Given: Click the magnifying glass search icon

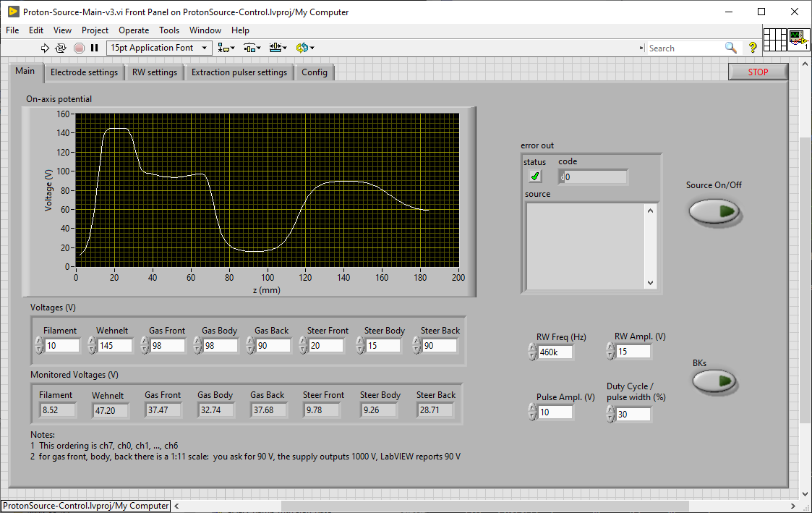Looking at the screenshot, I should 731,48.
